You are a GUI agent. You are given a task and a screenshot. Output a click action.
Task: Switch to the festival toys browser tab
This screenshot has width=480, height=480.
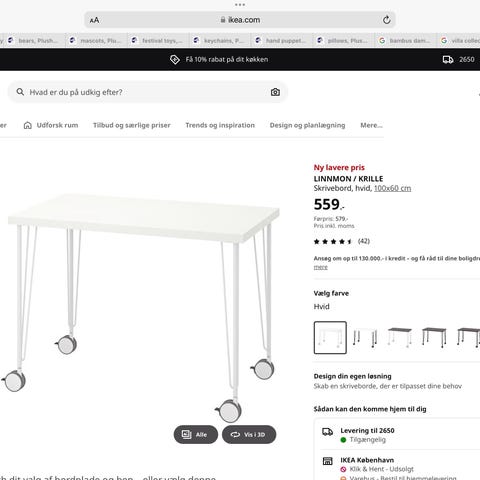158,41
